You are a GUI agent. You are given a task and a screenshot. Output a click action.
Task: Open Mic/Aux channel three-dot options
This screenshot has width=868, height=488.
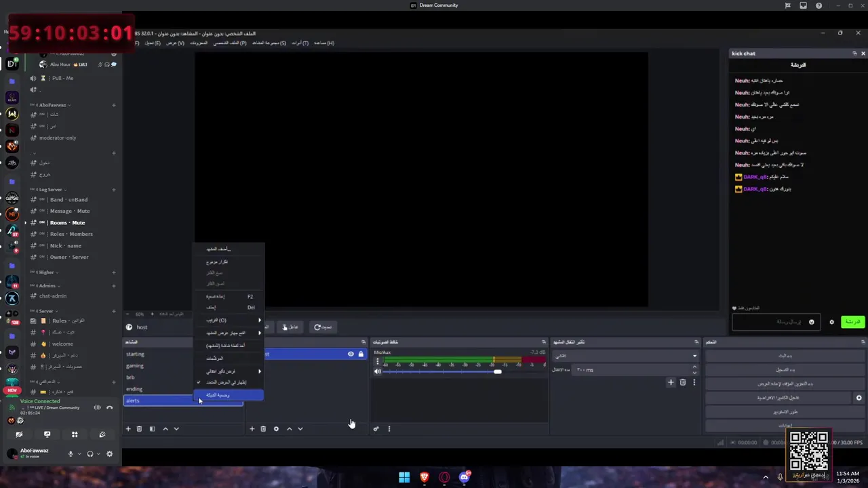click(378, 362)
